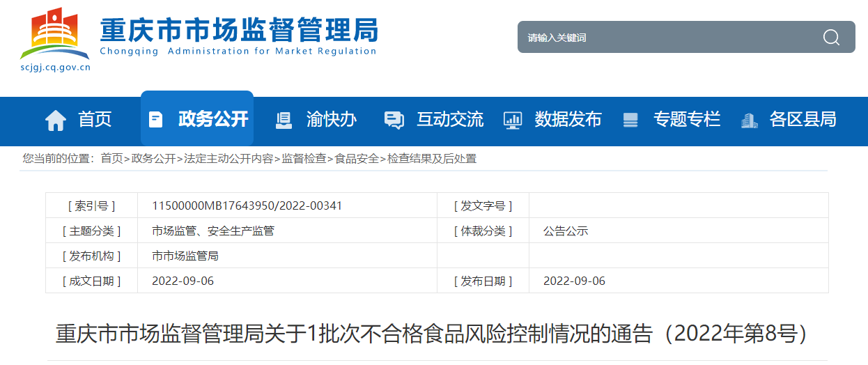Open the 互动交流 navigation item
The height and width of the screenshot is (365, 868).
coord(450,119)
